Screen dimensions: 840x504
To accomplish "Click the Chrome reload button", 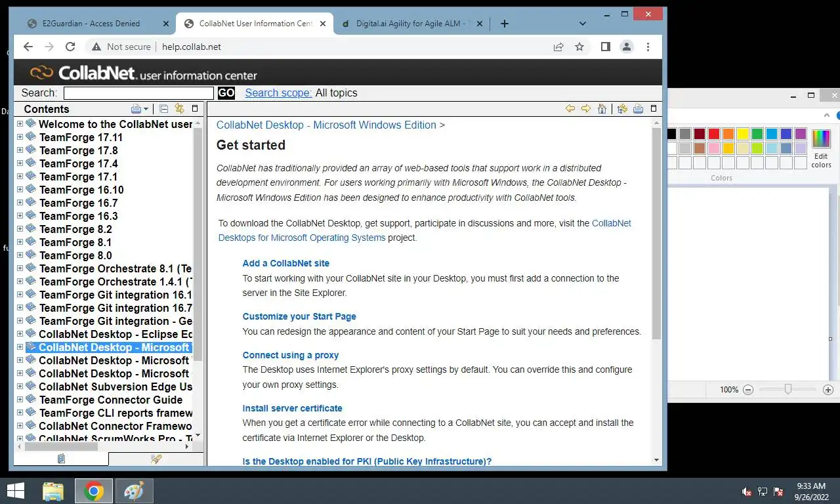I will [x=70, y=47].
